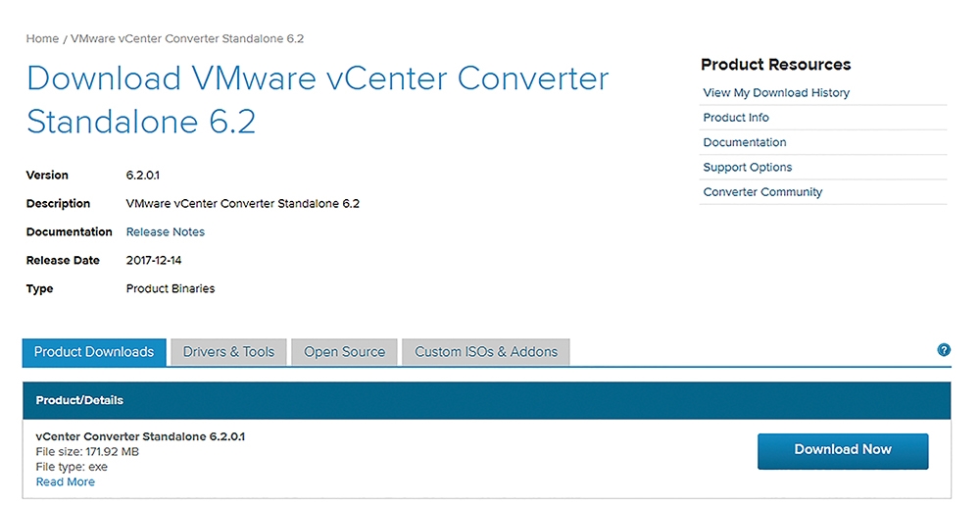Click the File type: exe text
This screenshot has height=507, width=980.
click(72, 467)
